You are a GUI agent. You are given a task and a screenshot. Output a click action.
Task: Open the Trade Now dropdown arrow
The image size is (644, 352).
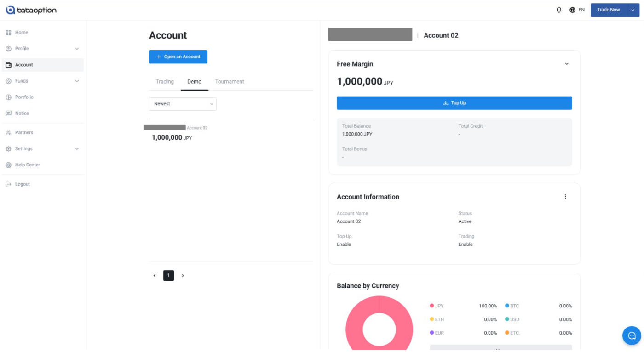(633, 10)
